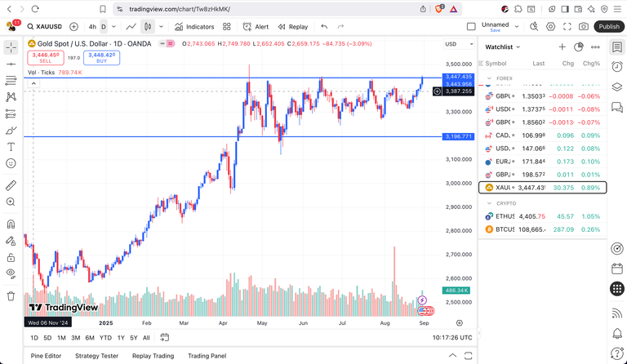The image size is (627, 364).
Task: Select the ruler measure tool
Action: [11, 185]
